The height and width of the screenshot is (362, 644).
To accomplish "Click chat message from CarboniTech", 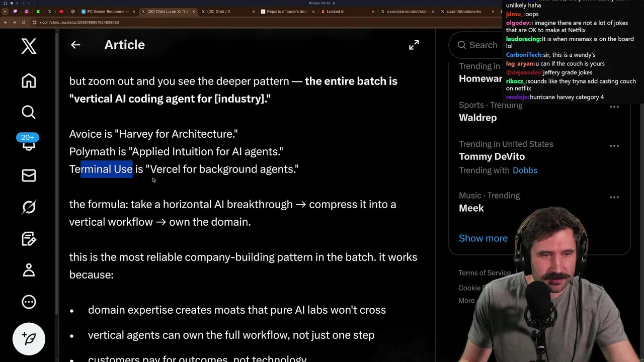I will coord(550,55).
